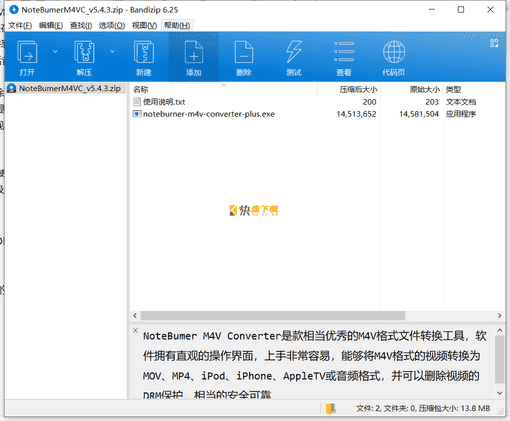Click the grid layout icon in toolbar corner
This screenshot has width=510, height=421.
click(494, 43)
